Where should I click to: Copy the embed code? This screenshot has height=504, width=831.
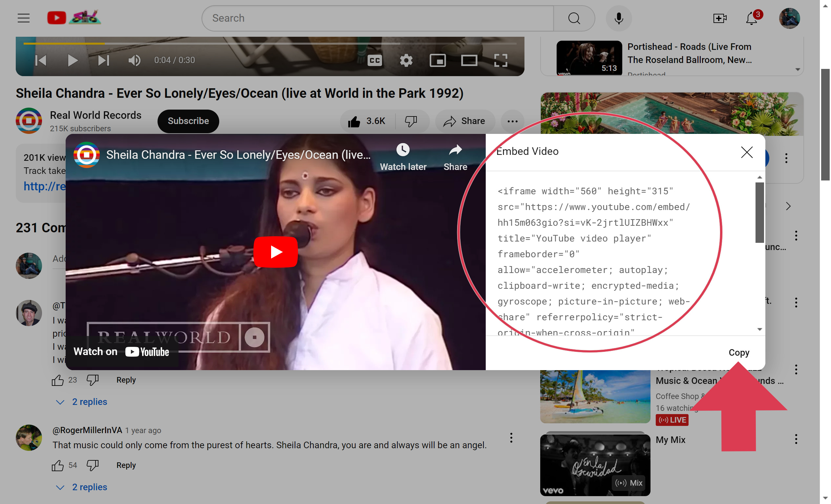click(x=738, y=353)
